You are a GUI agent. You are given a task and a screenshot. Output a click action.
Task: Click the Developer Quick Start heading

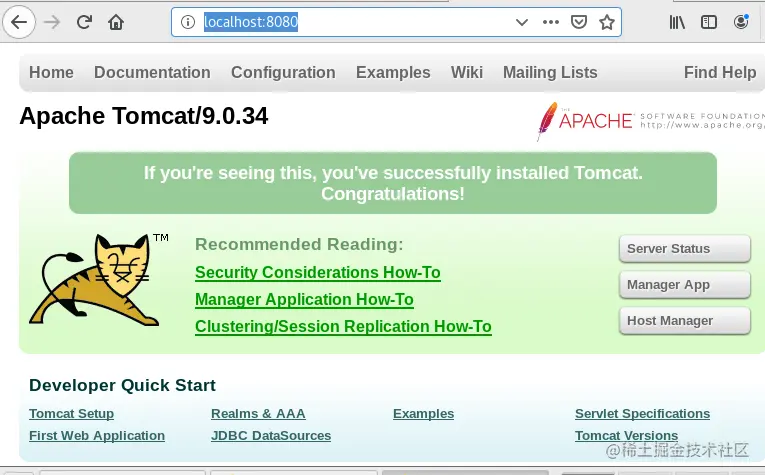pyautogui.click(x=122, y=385)
